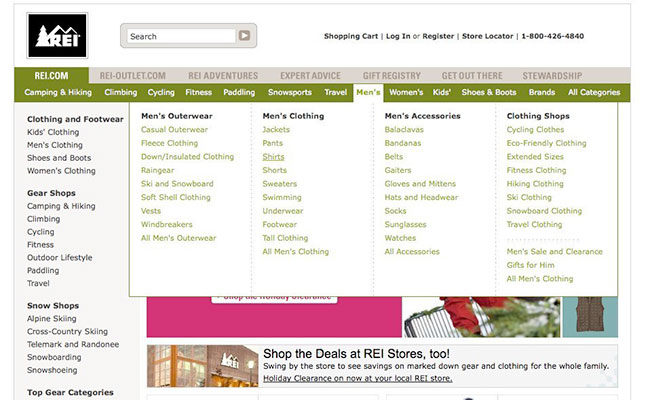Click the REI logo
The image size is (650, 400).
point(57,36)
